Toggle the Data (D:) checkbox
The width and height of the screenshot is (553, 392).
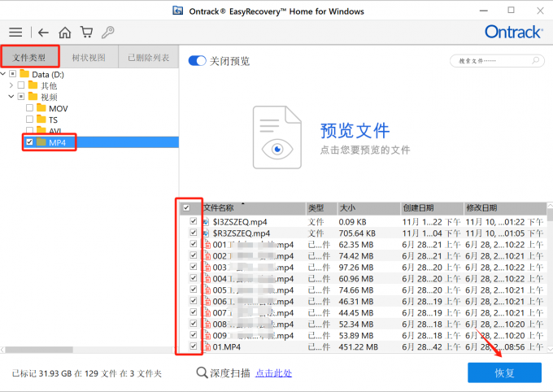(x=13, y=74)
